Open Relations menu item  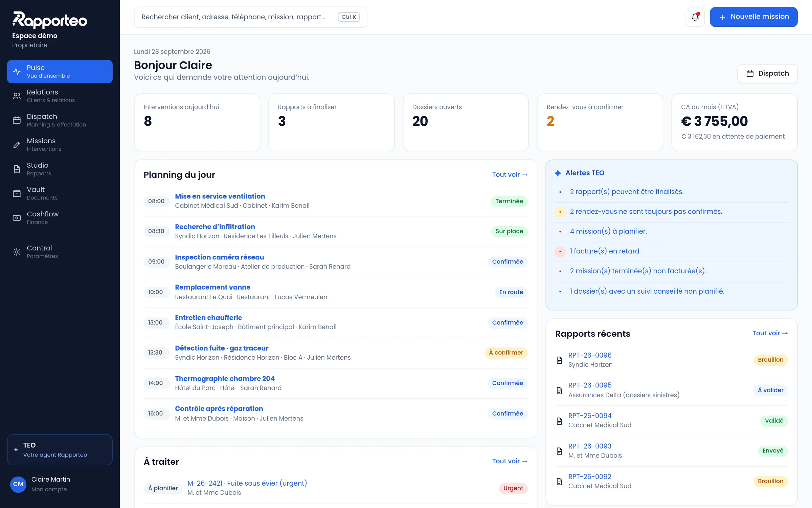click(x=60, y=96)
